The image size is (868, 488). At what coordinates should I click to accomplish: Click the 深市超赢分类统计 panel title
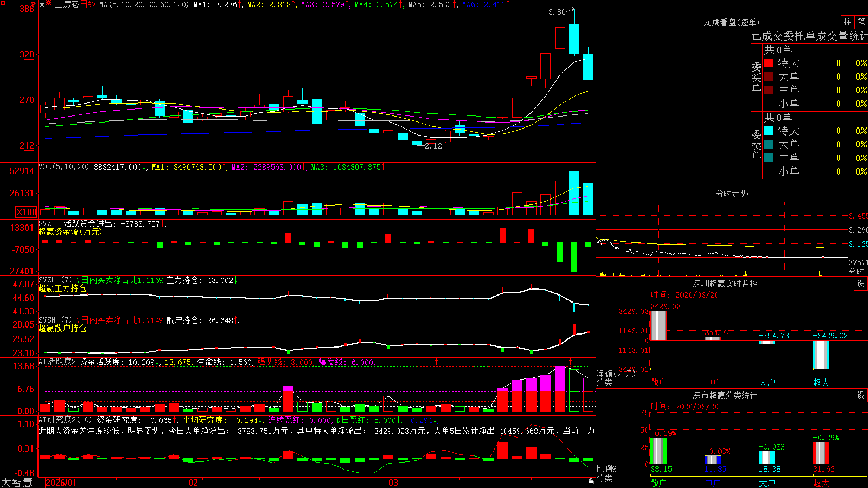click(x=725, y=395)
